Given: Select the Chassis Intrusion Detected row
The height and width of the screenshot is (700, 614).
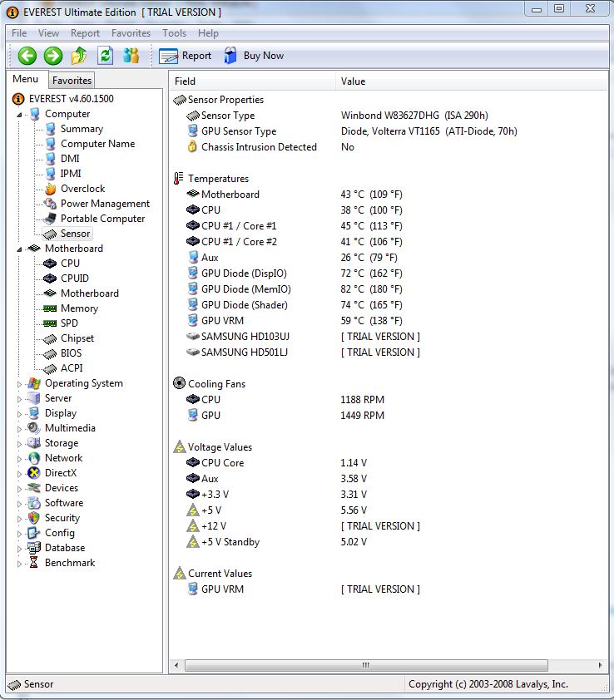Looking at the screenshot, I should point(259,147).
